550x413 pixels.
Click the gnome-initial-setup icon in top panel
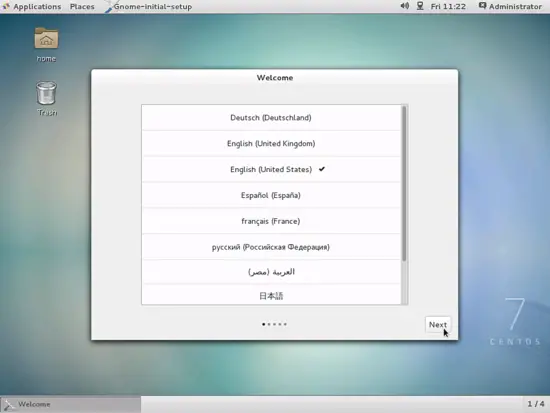pos(109,6)
